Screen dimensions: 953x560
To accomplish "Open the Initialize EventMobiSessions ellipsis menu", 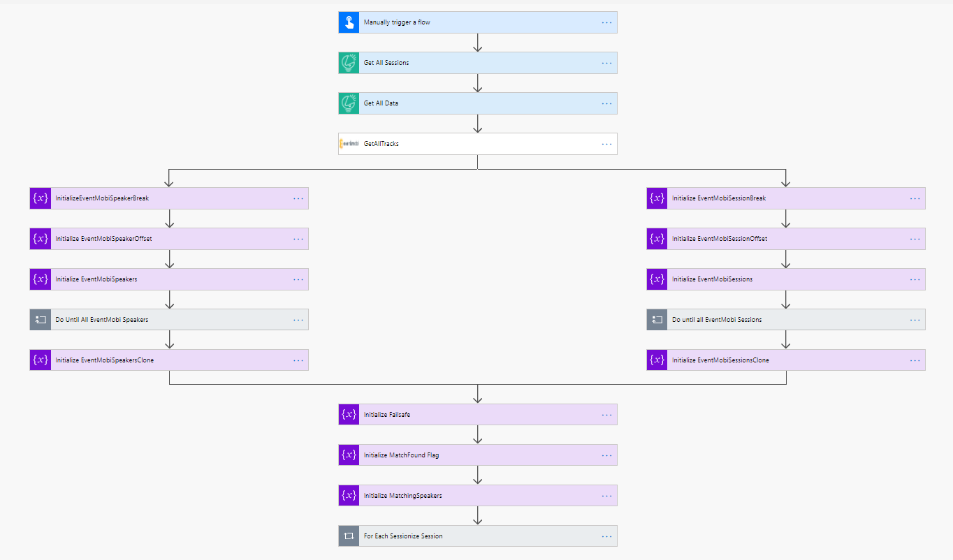I will pyautogui.click(x=915, y=279).
